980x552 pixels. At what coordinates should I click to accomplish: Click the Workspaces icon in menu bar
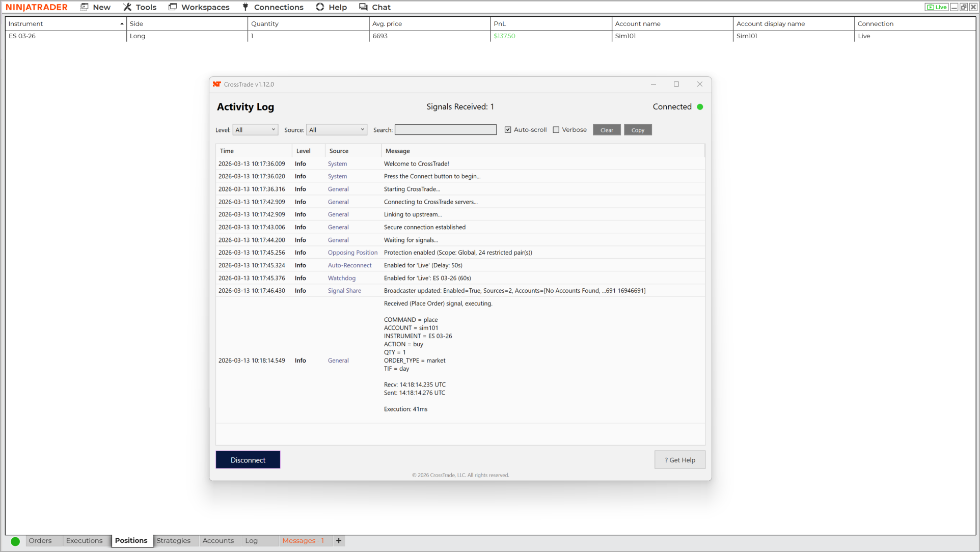click(x=173, y=7)
